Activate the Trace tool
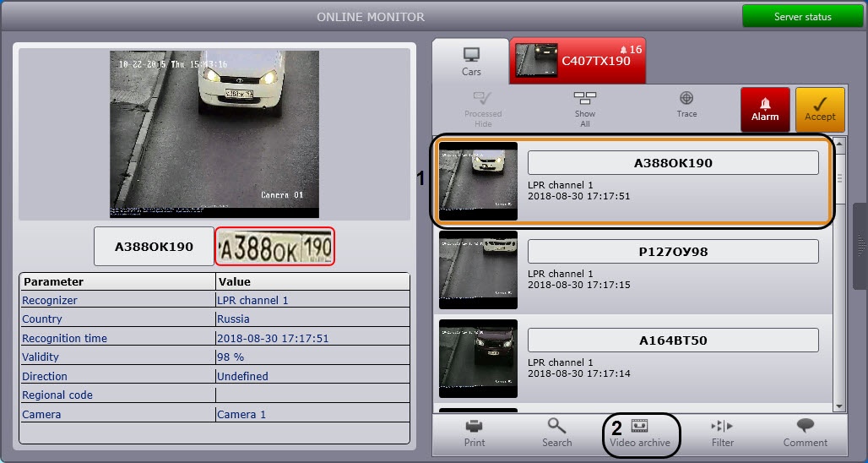 (686, 106)
